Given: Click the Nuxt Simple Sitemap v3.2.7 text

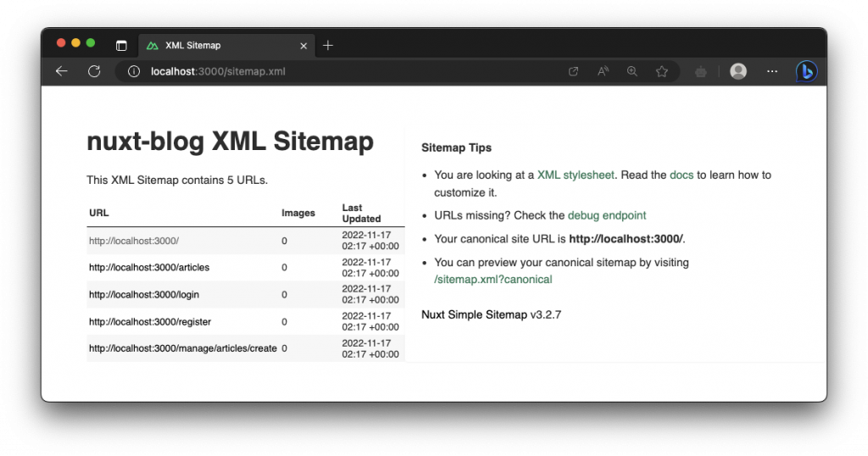Looking at the screenshot, I should (x=491, y=315).
